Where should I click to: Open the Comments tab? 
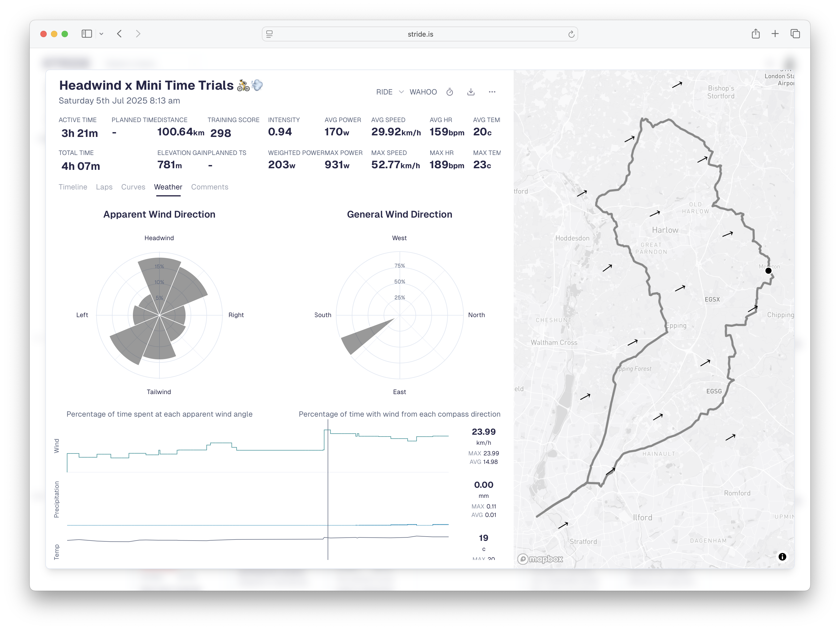(209, 187)
